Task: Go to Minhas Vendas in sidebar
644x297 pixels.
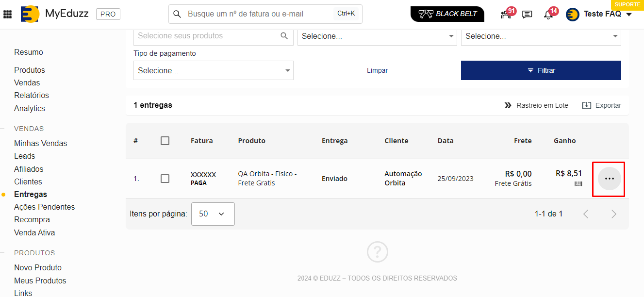Action: pyautogui.click(x=41, y=143)
